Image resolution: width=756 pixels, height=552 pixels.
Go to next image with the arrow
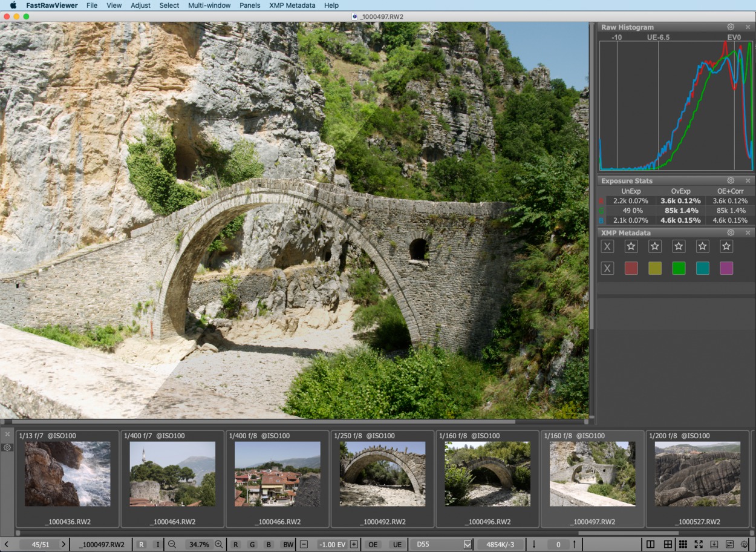63,545
